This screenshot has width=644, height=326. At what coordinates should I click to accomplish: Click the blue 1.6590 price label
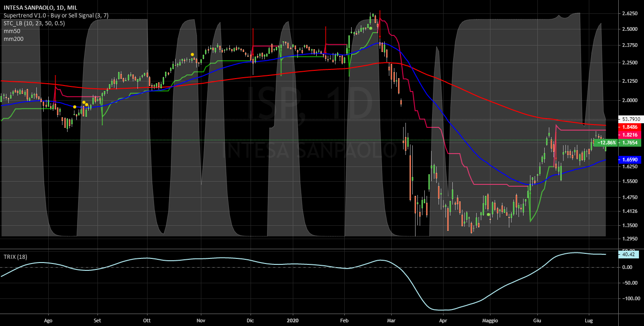pyautogui.click(x=629, y=159)
